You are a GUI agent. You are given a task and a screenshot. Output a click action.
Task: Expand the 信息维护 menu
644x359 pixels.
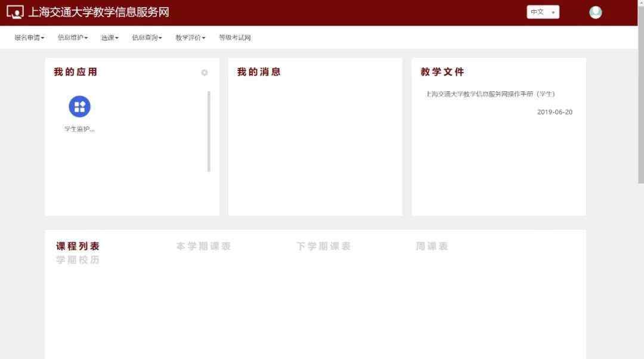point(73,38)
